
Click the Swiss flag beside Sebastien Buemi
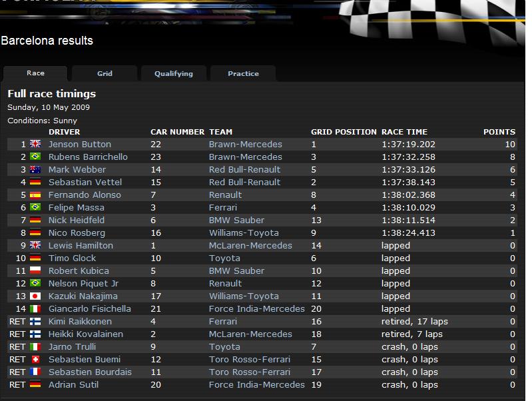tap(35, 359)
